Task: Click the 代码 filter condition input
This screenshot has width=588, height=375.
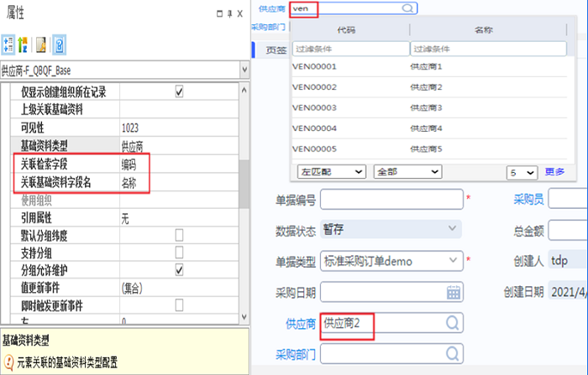Action: click(x=350, y=49)
